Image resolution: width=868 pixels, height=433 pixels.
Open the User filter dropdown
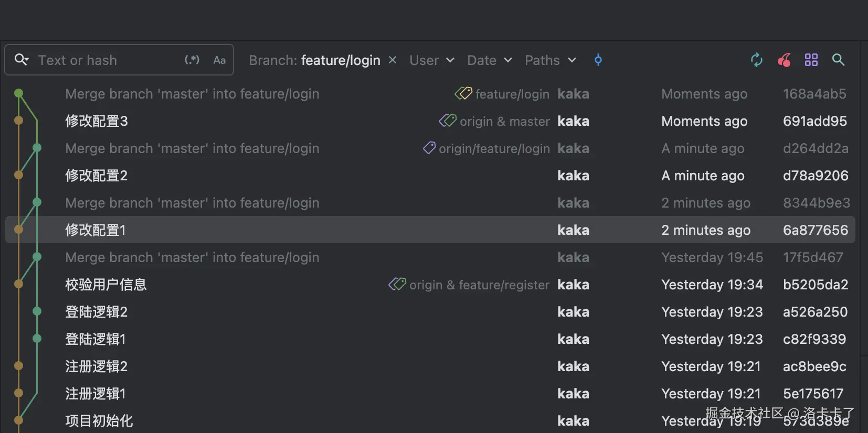[431, 60]
